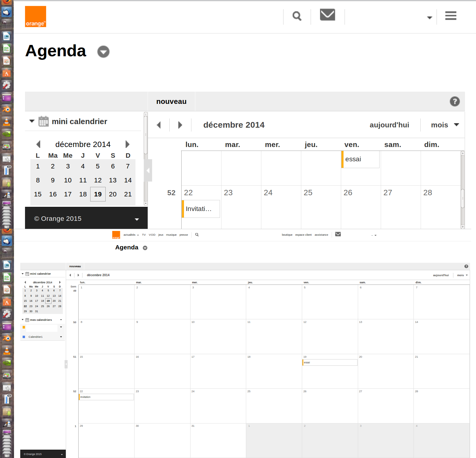Click previous arrow in the small mini calendar
Viewport: 476px width, 458px height.
[25, 282]
